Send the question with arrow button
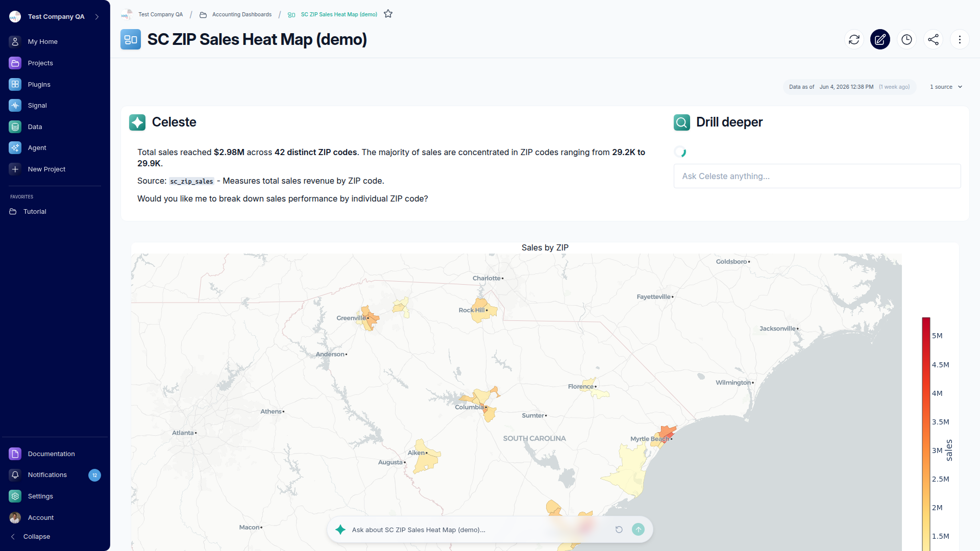 [638, 530]
